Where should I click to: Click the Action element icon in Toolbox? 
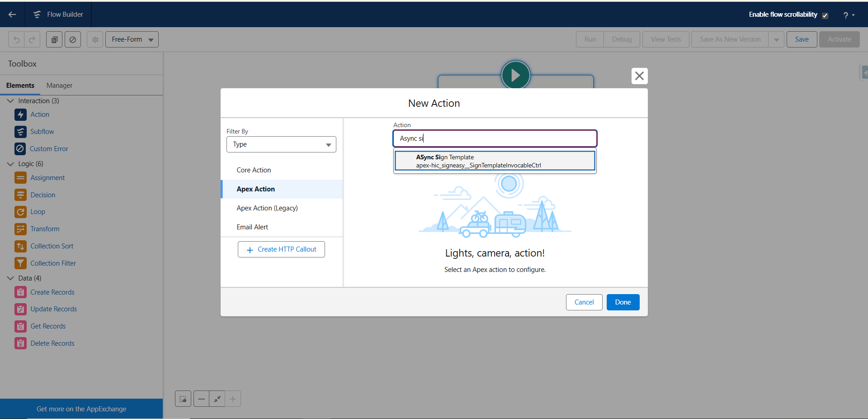click(x=20, y=114)
